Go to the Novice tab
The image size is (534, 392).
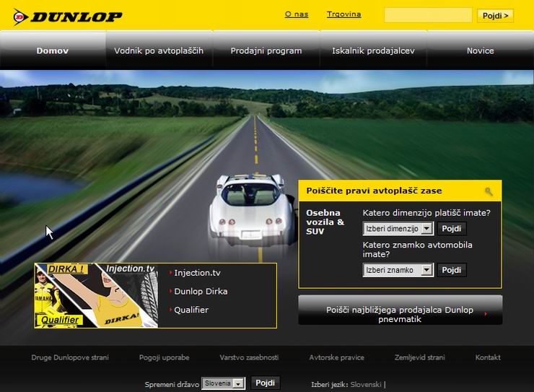click(480, 51)
